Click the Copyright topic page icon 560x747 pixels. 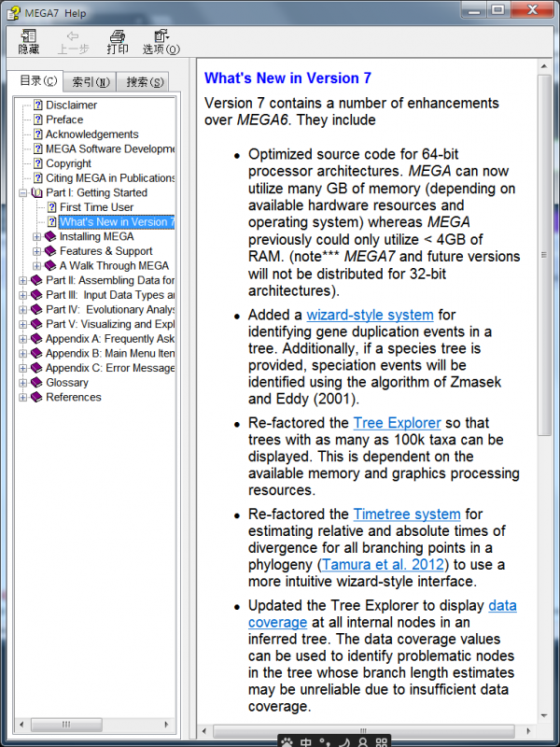pos(38,163)
